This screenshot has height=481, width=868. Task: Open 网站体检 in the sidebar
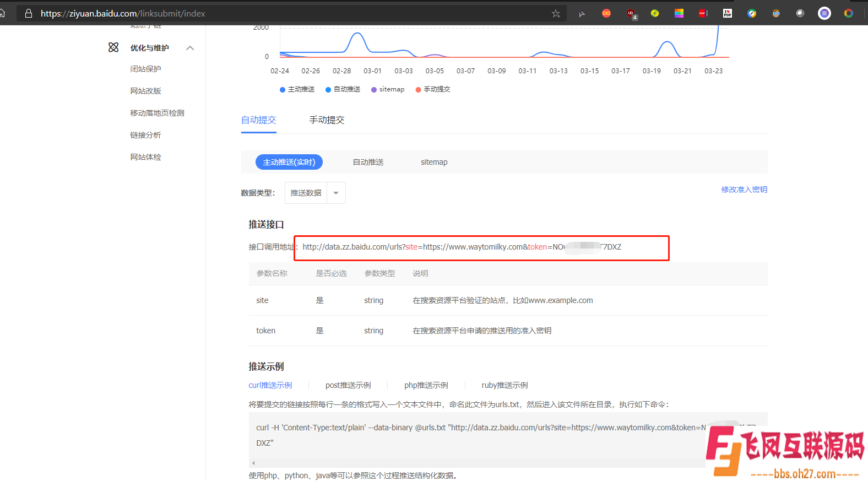(146, 157)
